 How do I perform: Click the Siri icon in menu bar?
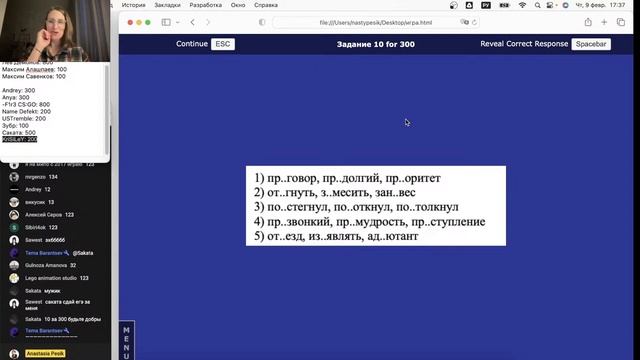565,5
